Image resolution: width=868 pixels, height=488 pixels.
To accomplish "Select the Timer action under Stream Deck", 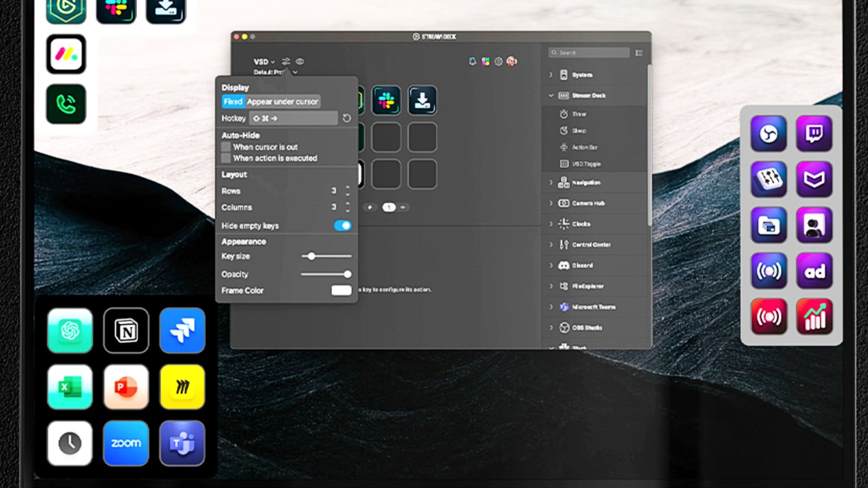I will pyautogui.click(x=583, y=114).
